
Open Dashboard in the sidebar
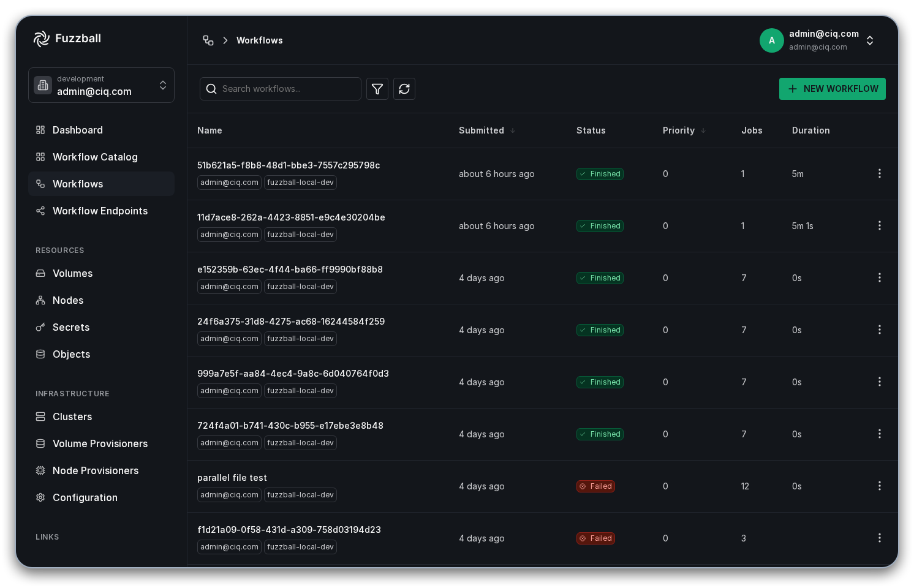(x=101, y=130)
